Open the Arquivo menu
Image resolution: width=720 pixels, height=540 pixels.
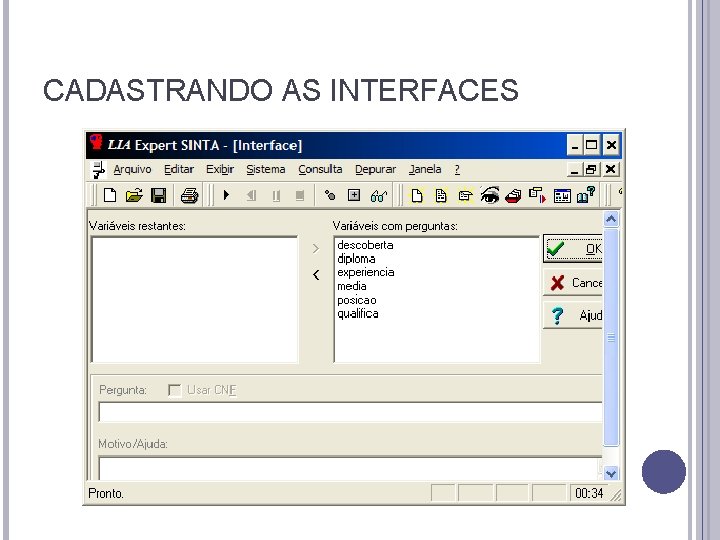click(x=132, y=169)
